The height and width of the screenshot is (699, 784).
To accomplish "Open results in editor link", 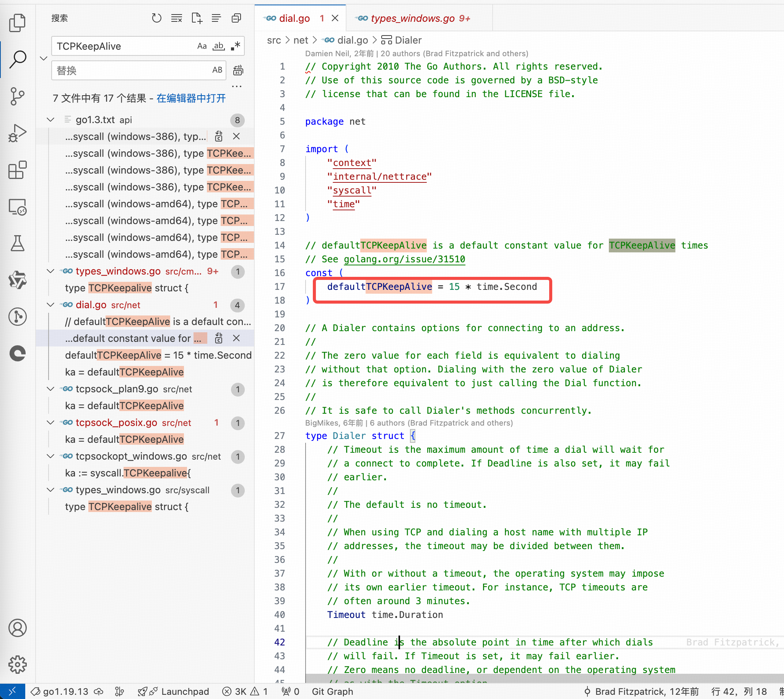I will point(191,98).
